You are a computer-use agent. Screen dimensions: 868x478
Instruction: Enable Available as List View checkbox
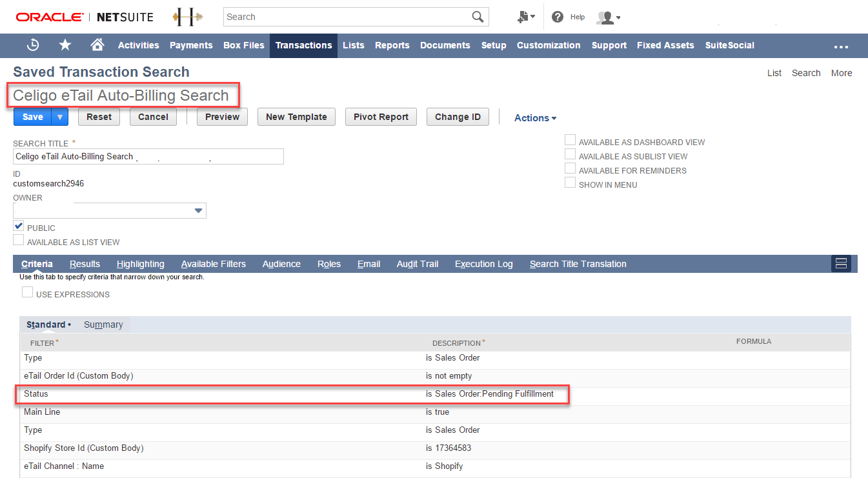pos(18,241)
